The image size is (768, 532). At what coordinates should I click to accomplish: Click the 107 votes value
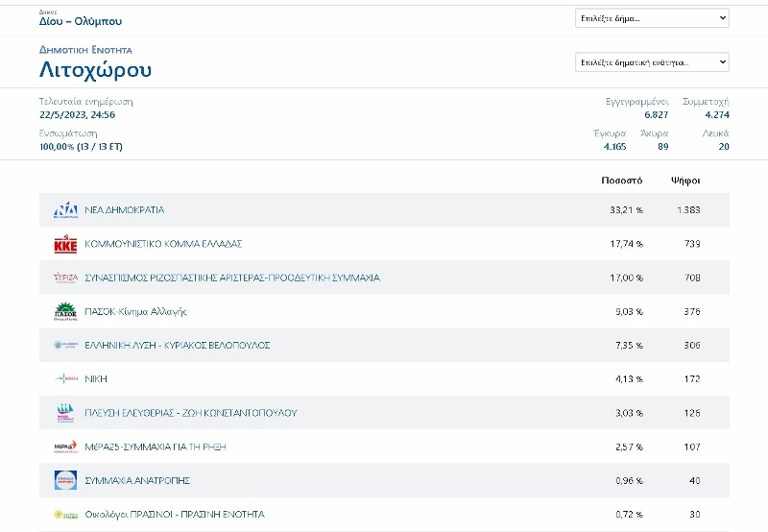pos(692,447)
